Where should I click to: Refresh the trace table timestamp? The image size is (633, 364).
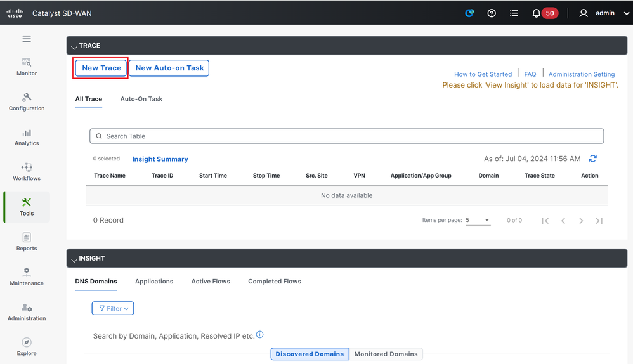click(x=592, y=159)
